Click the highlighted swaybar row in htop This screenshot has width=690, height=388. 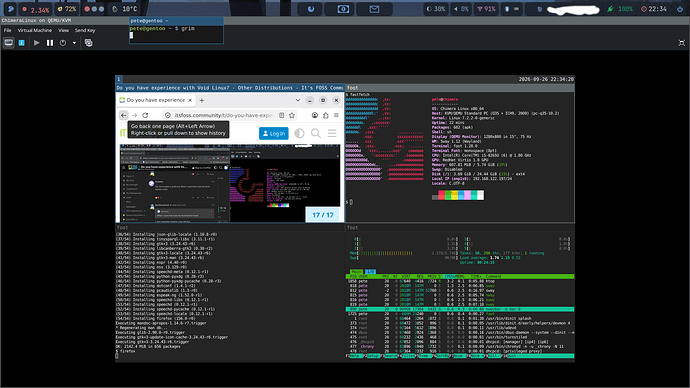(460, 309)
